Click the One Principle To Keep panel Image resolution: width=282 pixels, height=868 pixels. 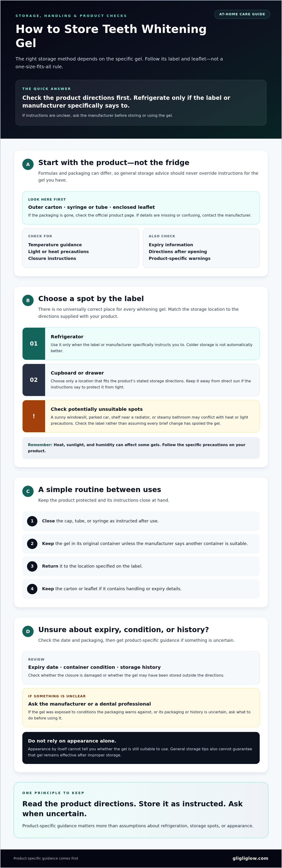tap(141, 810)
